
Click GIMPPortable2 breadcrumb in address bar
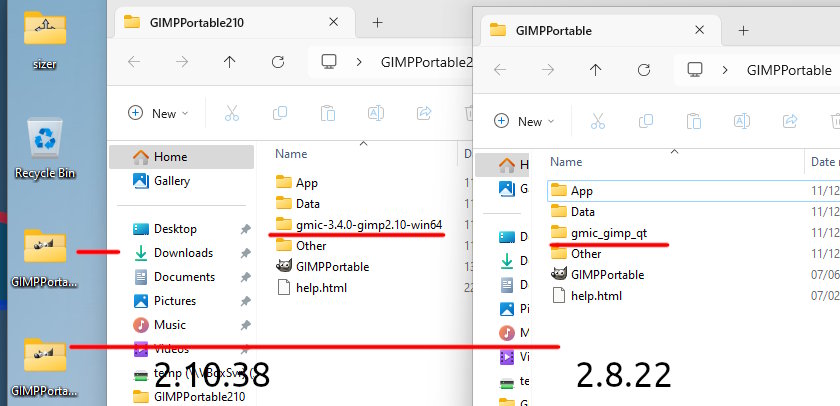click(x=426, y=62)
